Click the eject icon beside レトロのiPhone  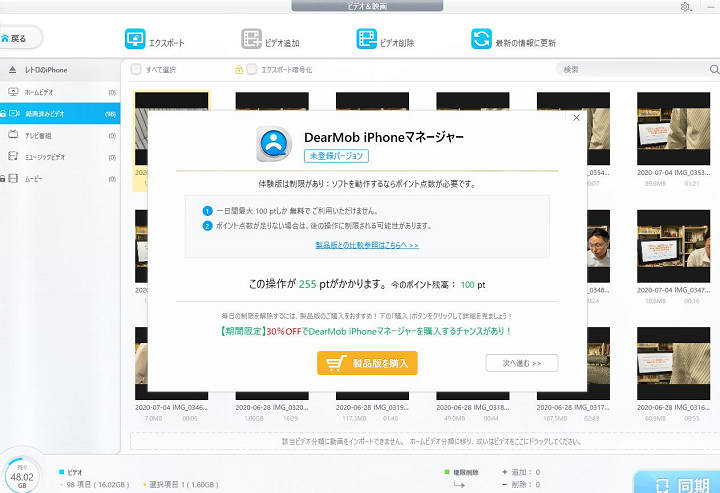coord(12,70)
